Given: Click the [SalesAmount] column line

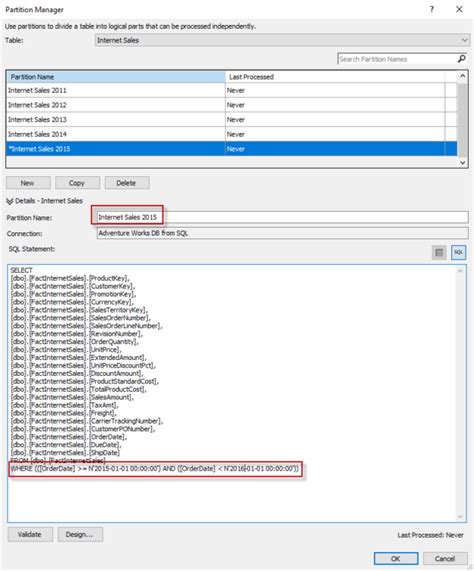Looking at the screenshot, I should (72, 397).
